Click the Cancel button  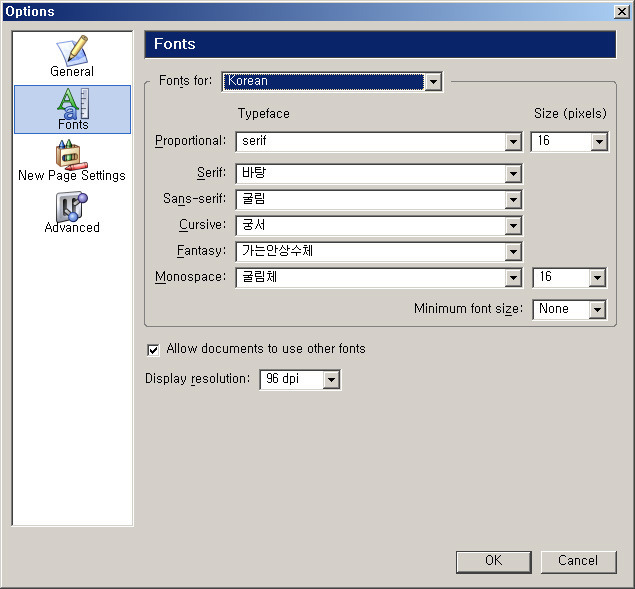point(578,561)
